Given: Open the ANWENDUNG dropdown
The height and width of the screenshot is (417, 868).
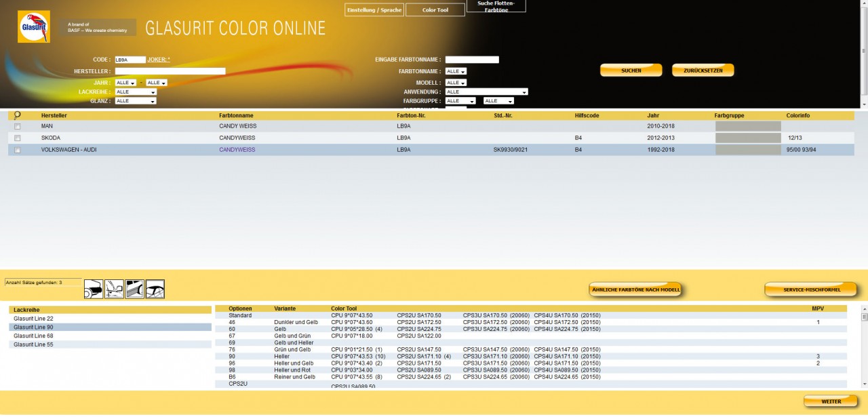Looking at the screenshot, I should tap(486, 92).
